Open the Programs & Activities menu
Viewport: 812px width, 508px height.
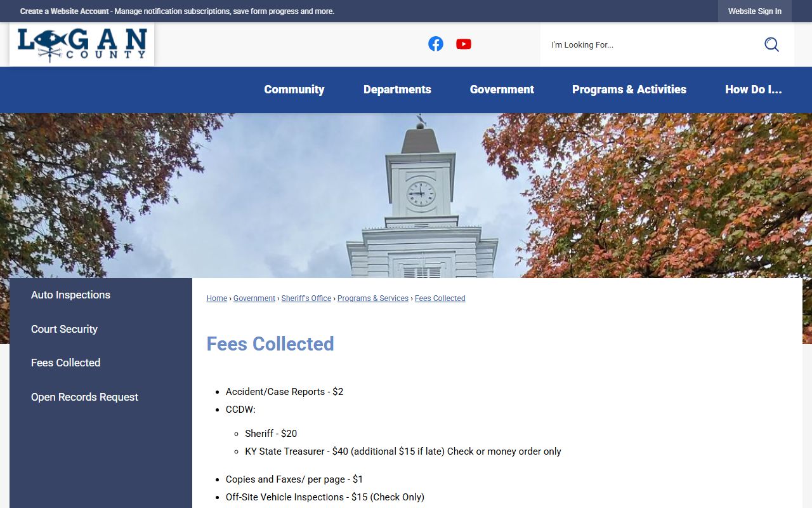629,90
